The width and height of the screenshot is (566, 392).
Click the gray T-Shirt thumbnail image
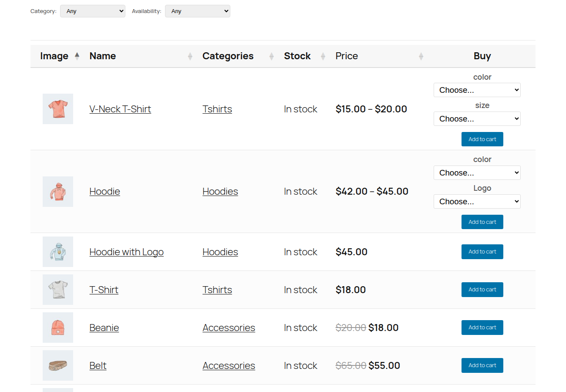(58, 290)
